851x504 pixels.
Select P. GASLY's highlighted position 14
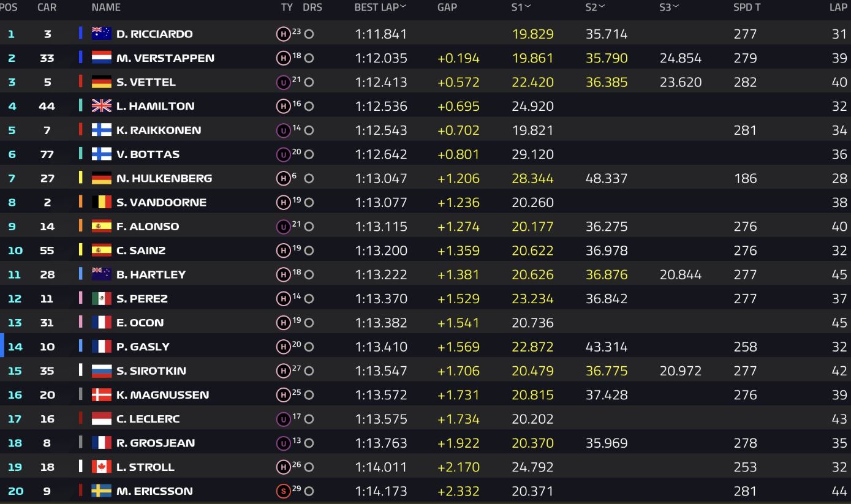(15, 347)
